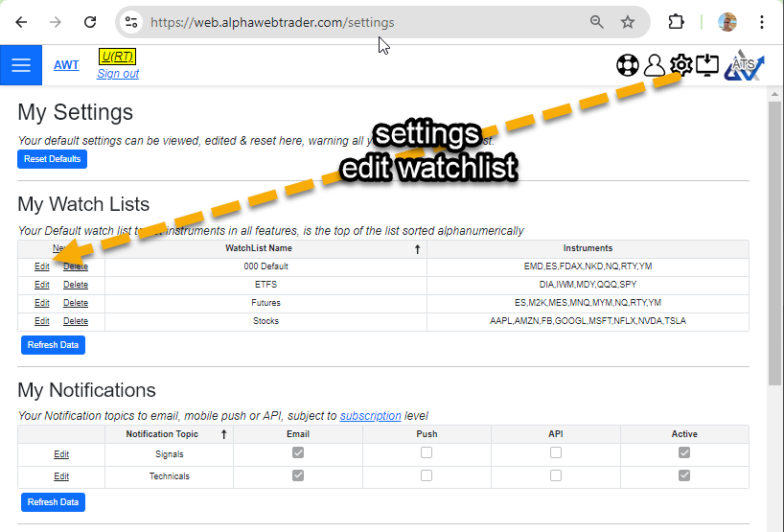This screenshot has height=532, width=784.
Task: Click the AWT home link
Action: pyautogui.click(x=66, y=65)
